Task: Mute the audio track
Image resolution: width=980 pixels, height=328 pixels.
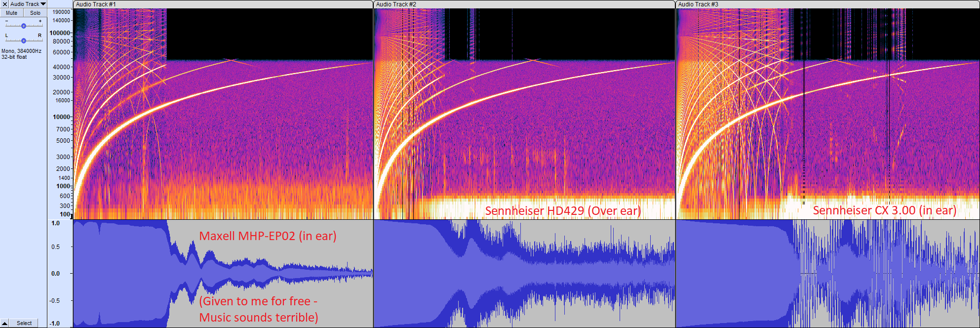Action: pos(12,13)
